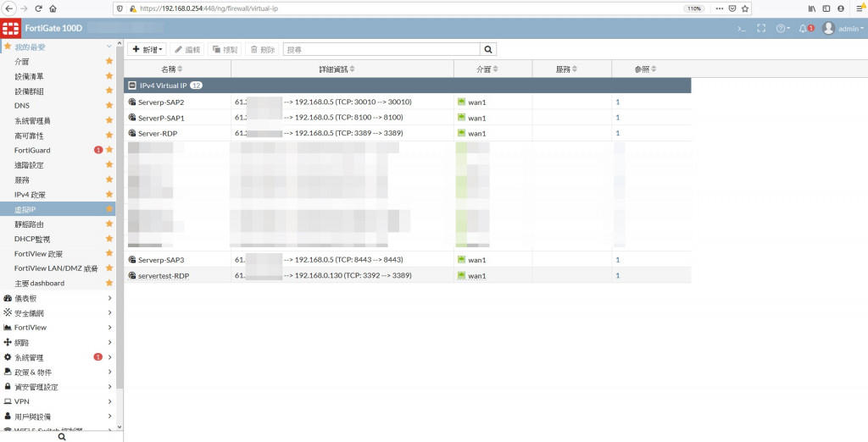Open 設備清單 from the favorites menu

pos(29,76)
